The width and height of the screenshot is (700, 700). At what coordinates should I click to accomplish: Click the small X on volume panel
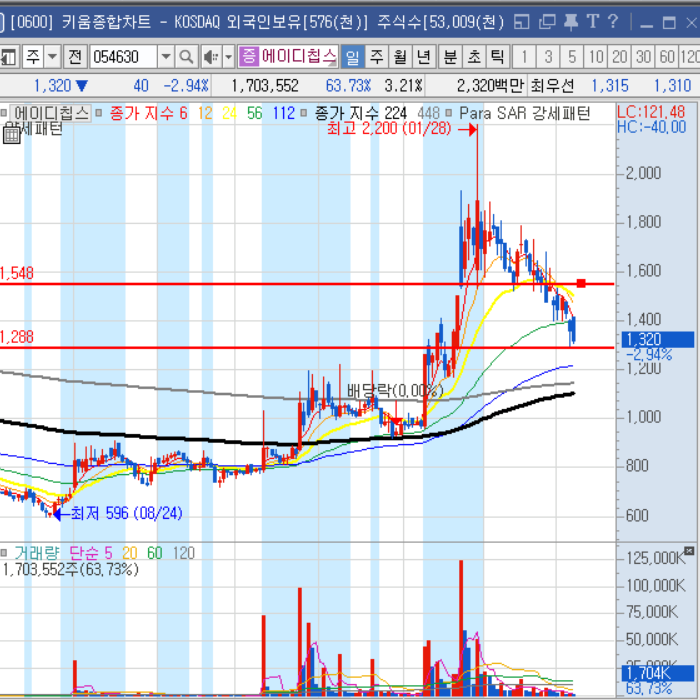[x=689, y=550]
